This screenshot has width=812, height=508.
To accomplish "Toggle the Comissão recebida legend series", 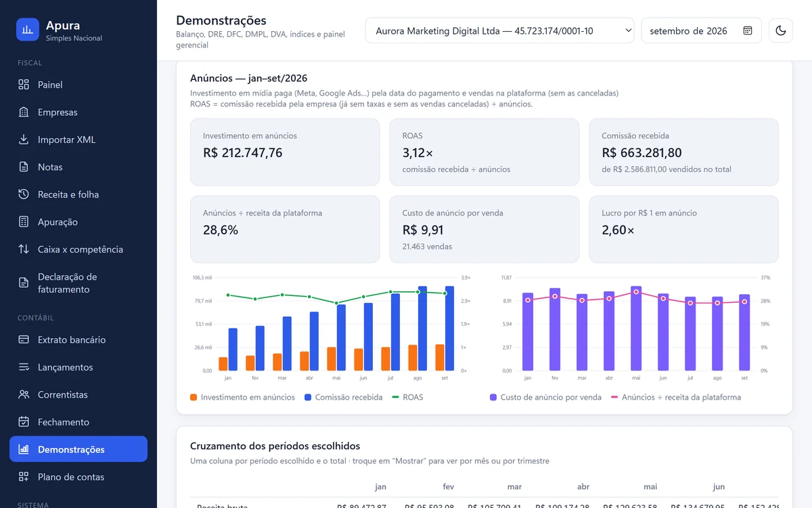I will pos(344,398).
